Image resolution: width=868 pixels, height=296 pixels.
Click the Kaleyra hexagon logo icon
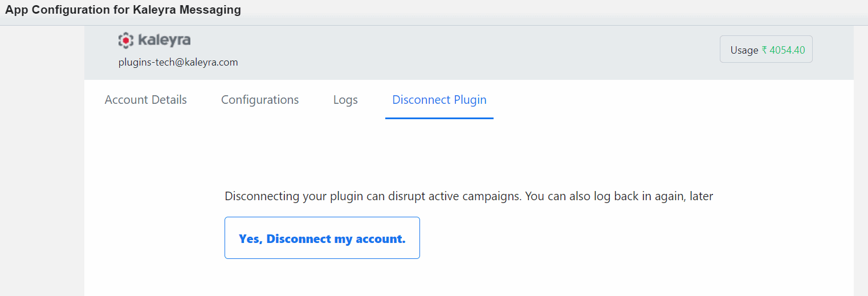click(x=125, y=40)
